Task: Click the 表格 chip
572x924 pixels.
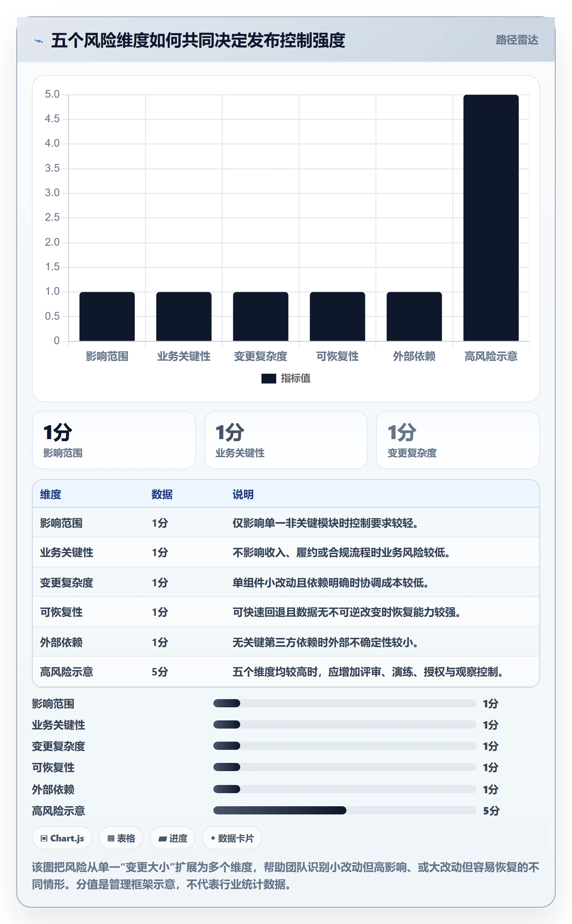Action: (121, 838)
